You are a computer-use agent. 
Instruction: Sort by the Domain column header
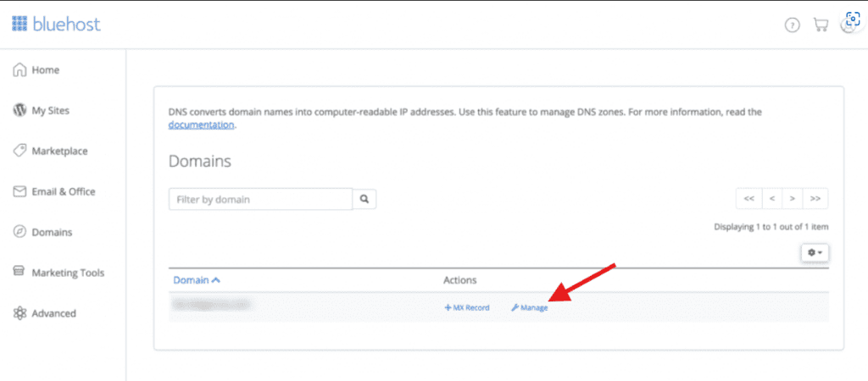click(197, 280)
